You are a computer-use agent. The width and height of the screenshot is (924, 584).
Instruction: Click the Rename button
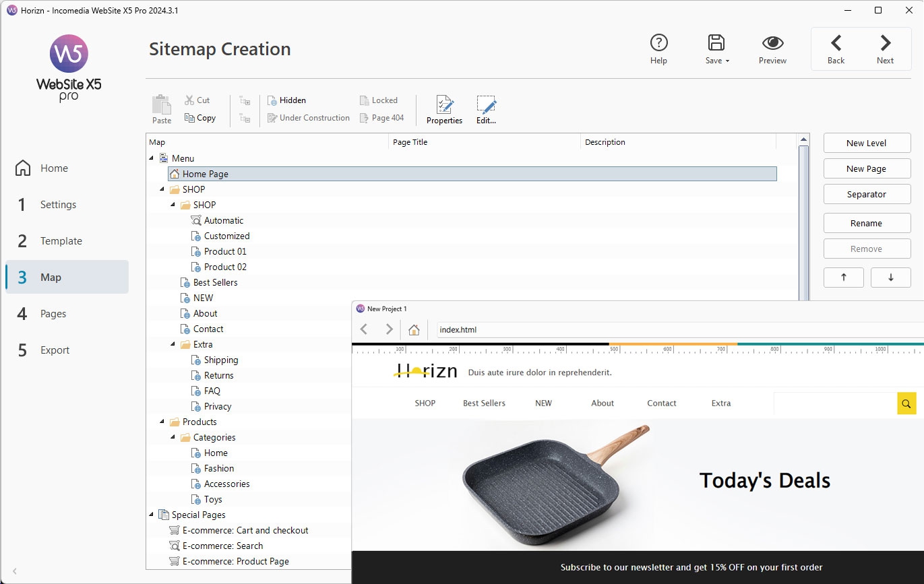click(867, 223)
